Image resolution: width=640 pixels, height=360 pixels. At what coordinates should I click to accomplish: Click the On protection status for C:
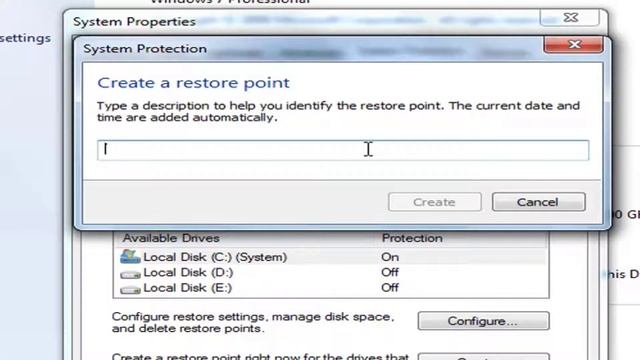[390, 257]
